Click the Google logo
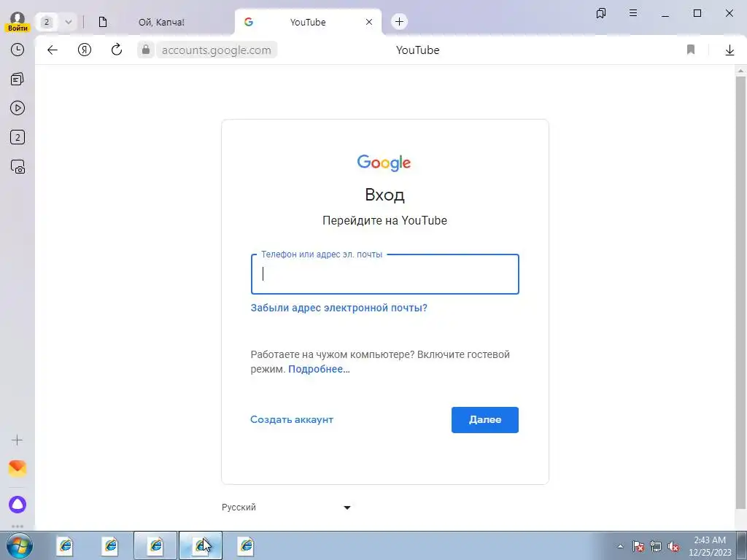Viewport: 747px width, 560px height. tap(384, 163)
